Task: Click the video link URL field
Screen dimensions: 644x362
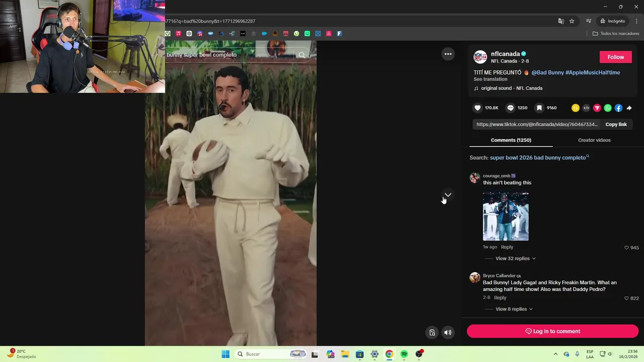Action: coord(537,124)
